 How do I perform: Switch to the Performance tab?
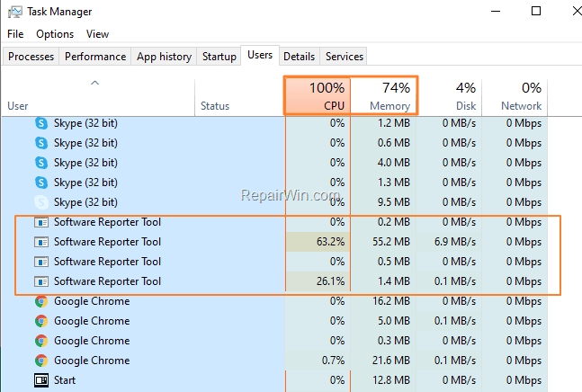click(95, 57)
